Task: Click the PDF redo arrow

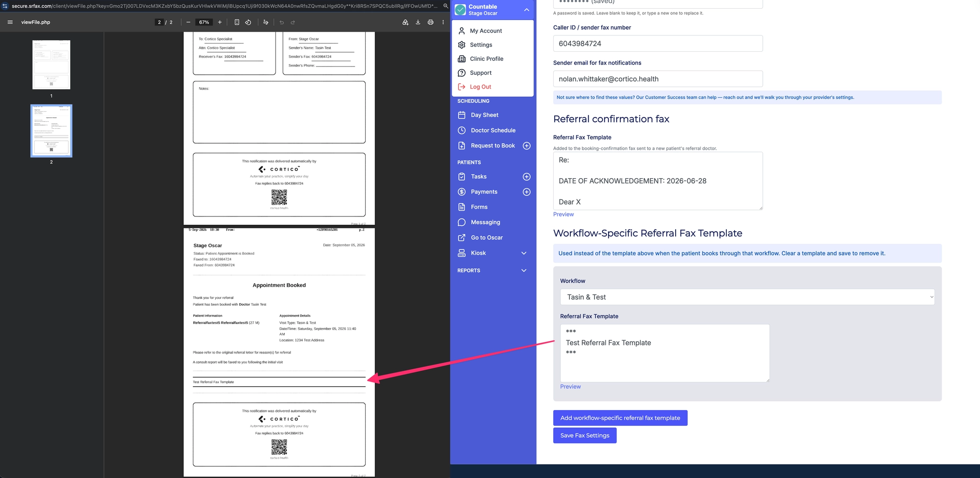Action: pos(293,22)
